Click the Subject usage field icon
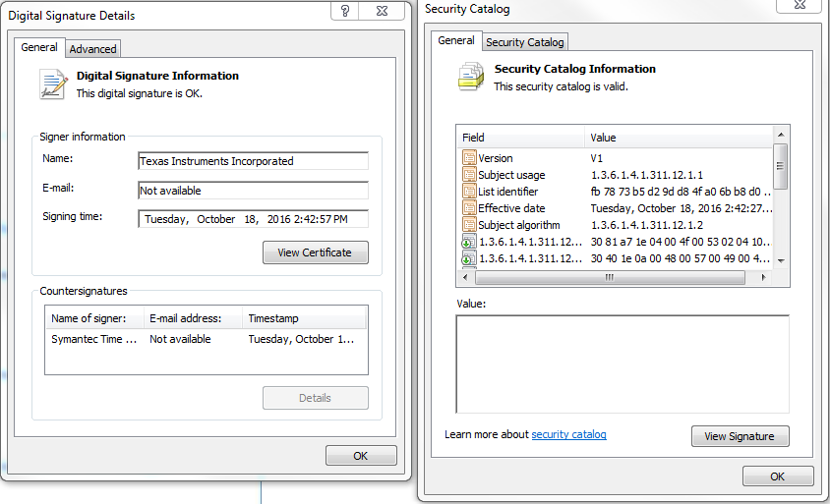The height and width of the screenshot is (504, 830). 469,175
